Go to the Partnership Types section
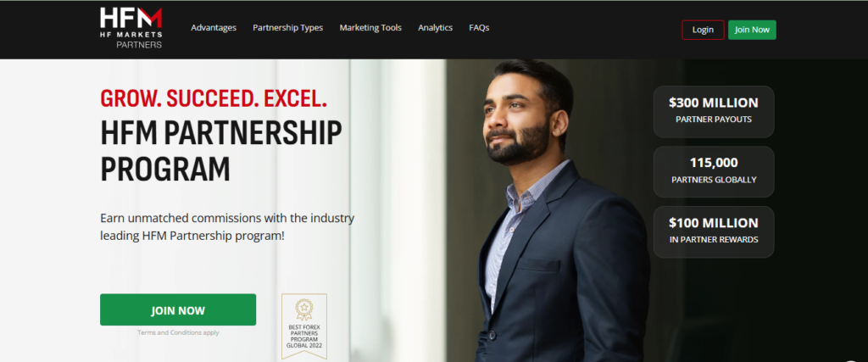This screenshot has width=868, height=362. [288, 28]
